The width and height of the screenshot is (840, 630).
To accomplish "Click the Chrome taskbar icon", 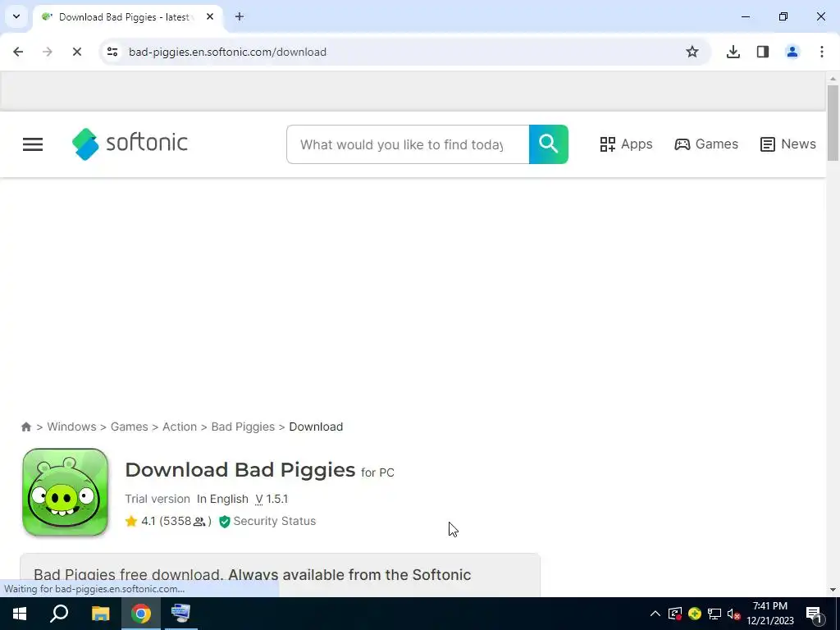I will (x=141, y=614).
